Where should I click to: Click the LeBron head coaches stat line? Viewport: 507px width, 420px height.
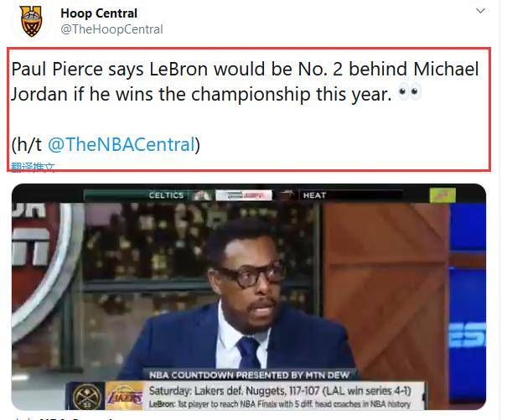[280, 404]
